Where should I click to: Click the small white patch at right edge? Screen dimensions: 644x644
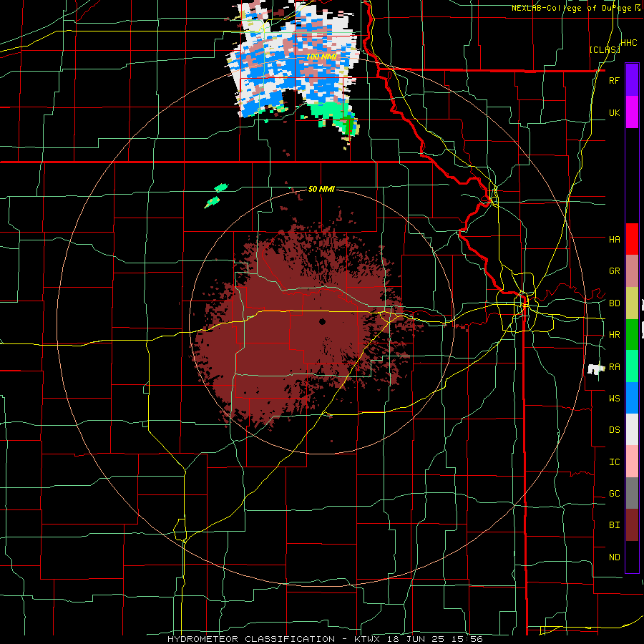click(x=595, y=369)
